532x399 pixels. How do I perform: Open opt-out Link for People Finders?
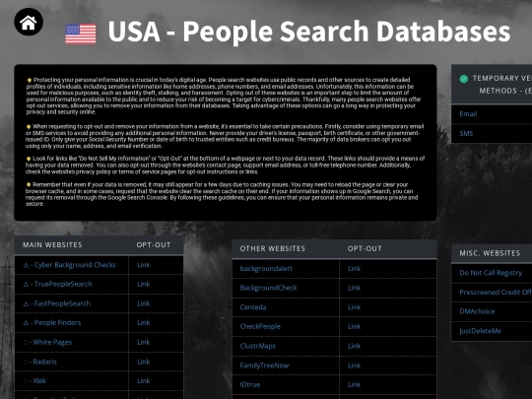click(144, 323)
